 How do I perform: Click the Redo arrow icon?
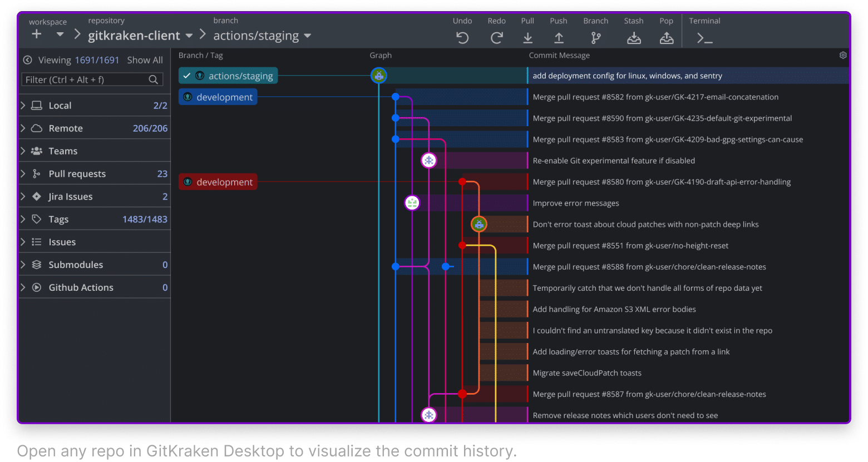pyautogui.click(x=496, y=38)
